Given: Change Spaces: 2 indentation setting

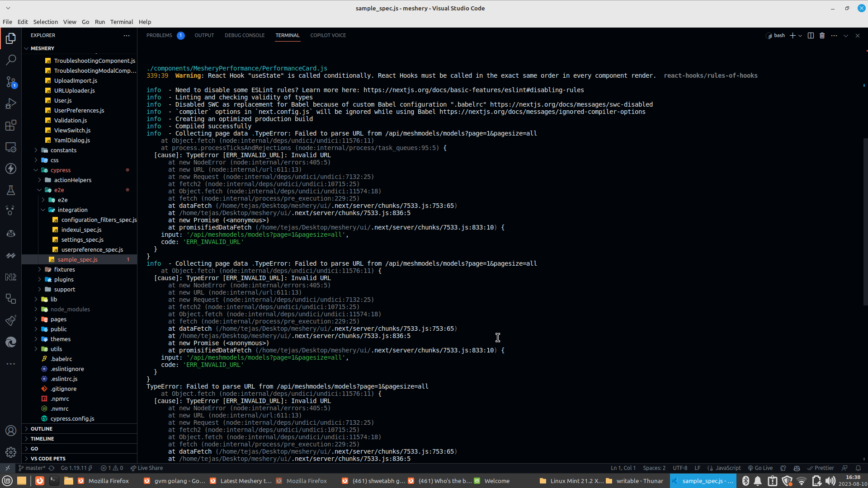Looking at the screenshot, I should coord(654,468).
